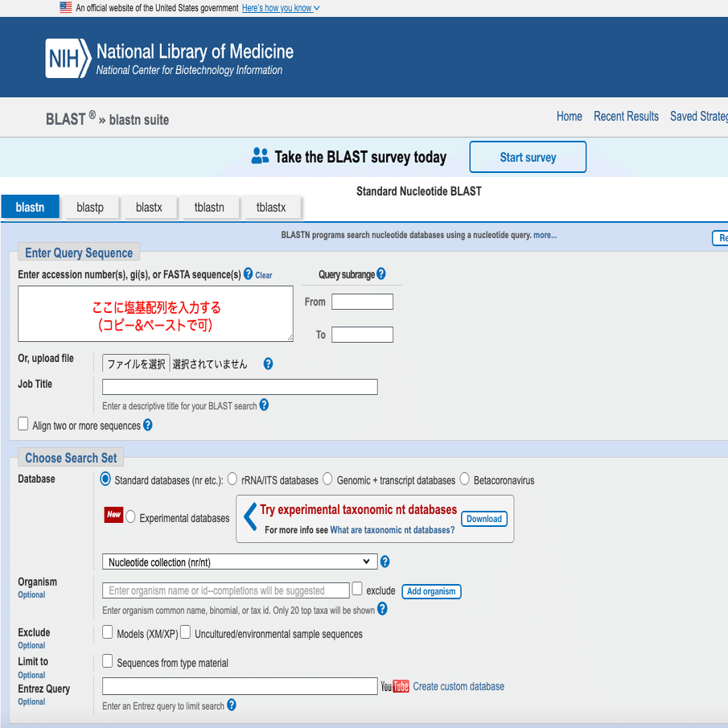The width and height of the screenshot is (728, 728).
Task: Open help for Align two or more sequences
Action: (x=148, y=425)
